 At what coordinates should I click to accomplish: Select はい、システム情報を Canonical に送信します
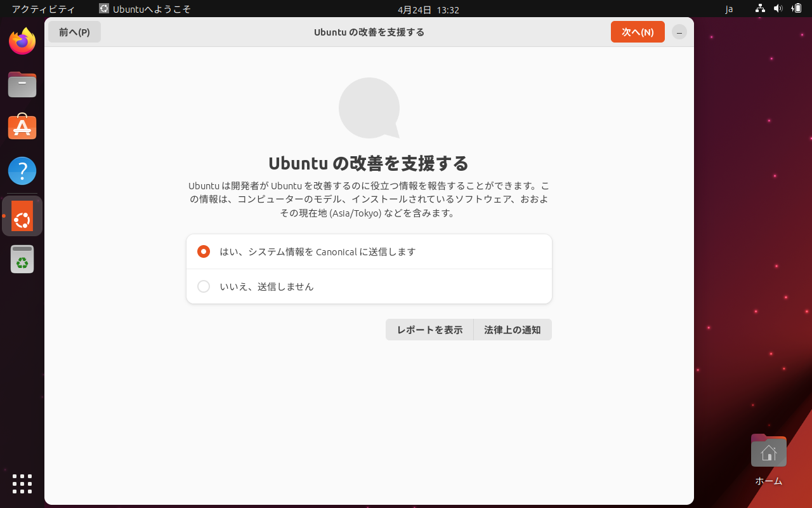pyautogui.click(x=369, y=251)
